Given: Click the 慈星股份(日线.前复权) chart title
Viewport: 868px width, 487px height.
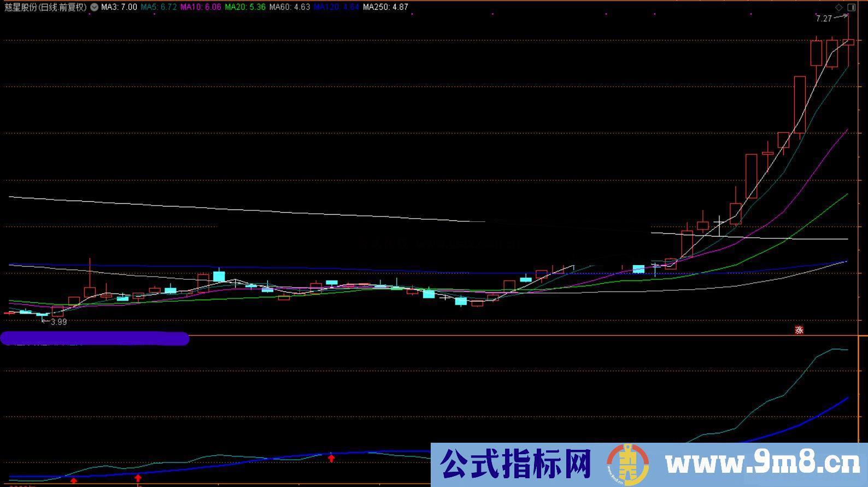Looking at the screenshot, I should pyautogui.click(x=45, y=7).
